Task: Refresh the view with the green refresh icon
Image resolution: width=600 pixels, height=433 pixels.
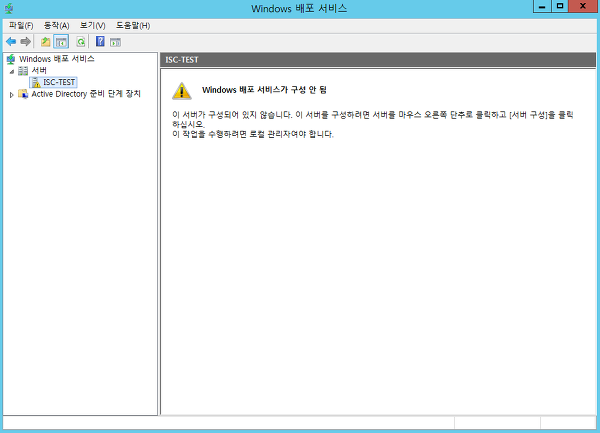Action: click(x=81, y=42)
